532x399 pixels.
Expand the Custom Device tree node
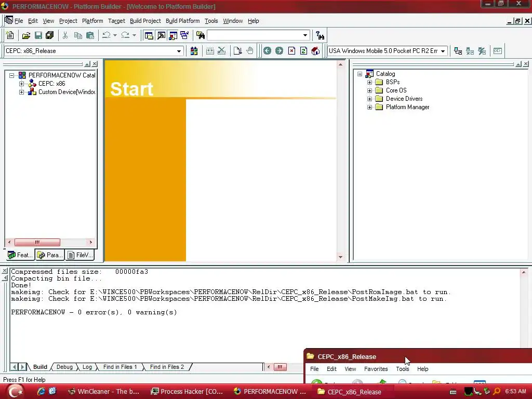(21, 92)
